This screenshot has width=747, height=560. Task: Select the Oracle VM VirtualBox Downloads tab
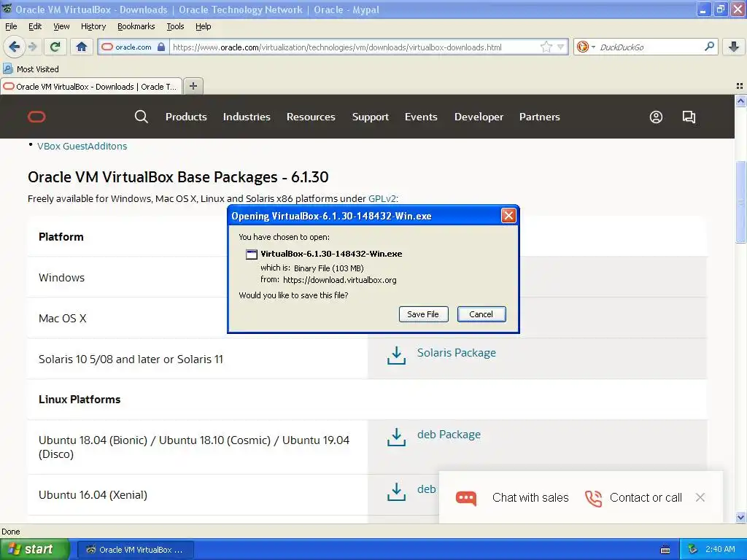(91, 87)
